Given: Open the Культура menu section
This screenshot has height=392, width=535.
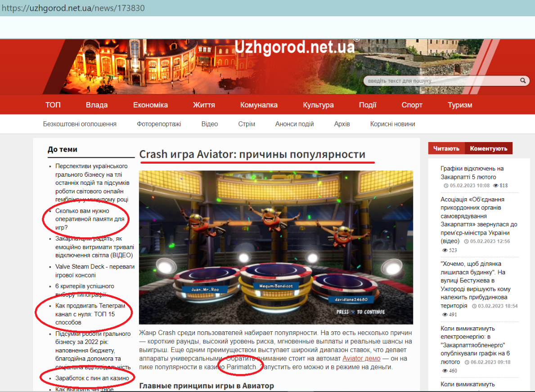Looking at the screenshot, I should (318, 105).
